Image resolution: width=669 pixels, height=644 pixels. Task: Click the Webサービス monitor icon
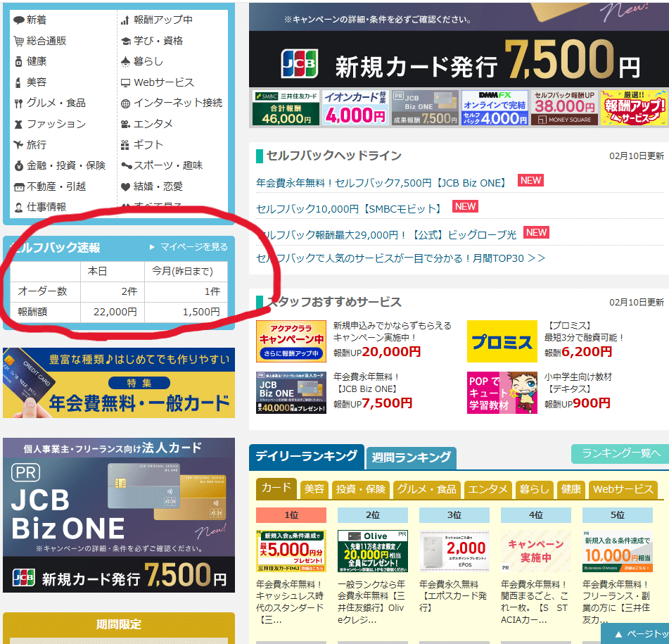click(125, 83)
